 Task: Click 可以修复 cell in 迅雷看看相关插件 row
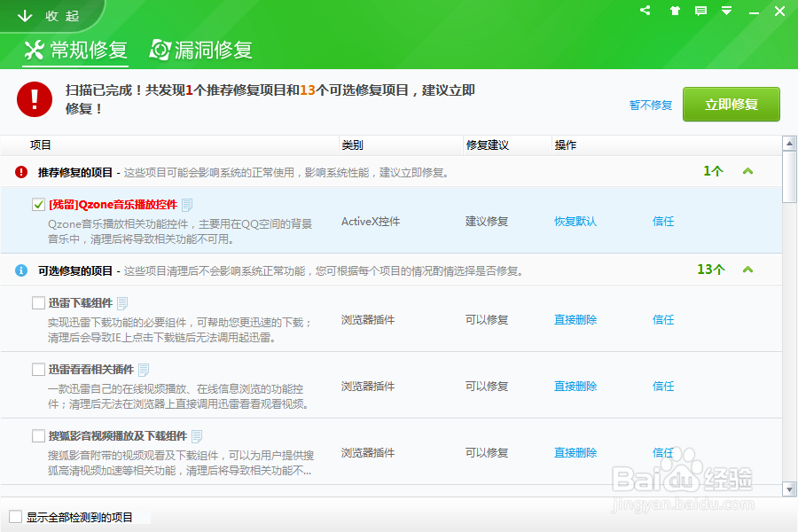coord(487,387)
